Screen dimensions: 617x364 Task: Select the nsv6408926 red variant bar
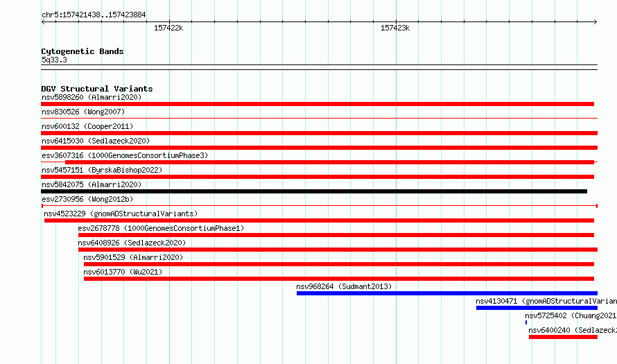338,250
